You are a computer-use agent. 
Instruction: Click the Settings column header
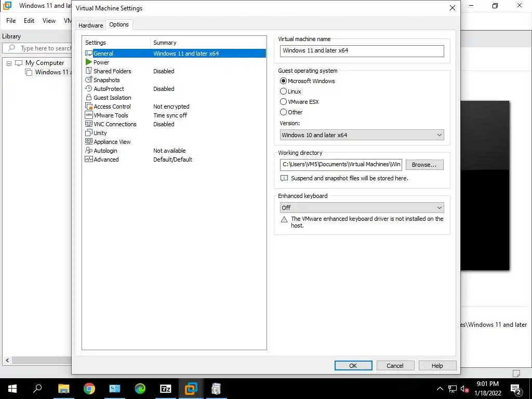(x=116, y=43)
